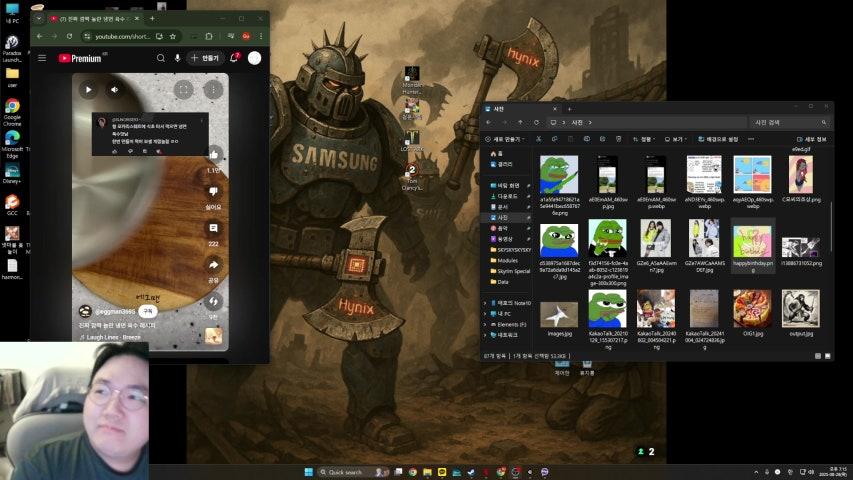Open the Shorts sound thumbnail
The image size is (853, 480).
tap(213, 336)
